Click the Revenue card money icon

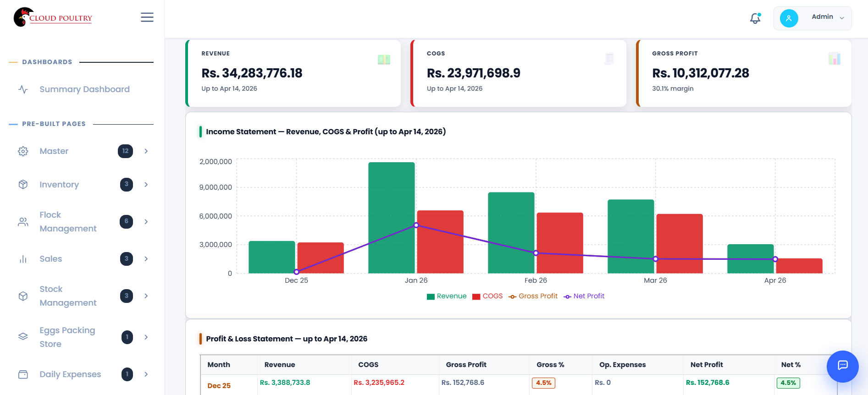click(384, 59)
